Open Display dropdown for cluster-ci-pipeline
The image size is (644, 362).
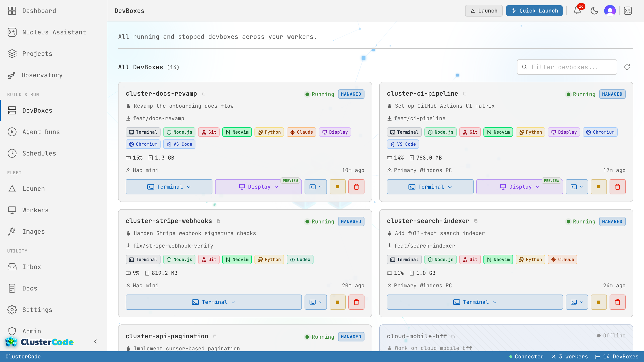tap(519, 187)
